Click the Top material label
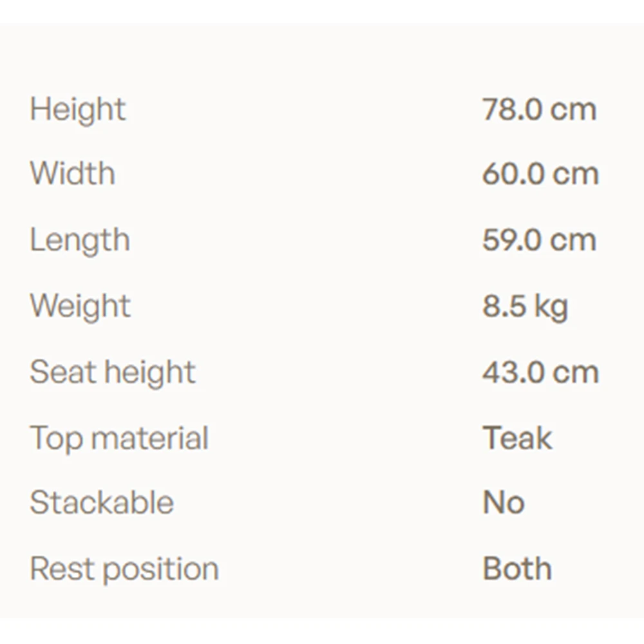The height and width of the screenshot is (644, 644). pos(119,439)
